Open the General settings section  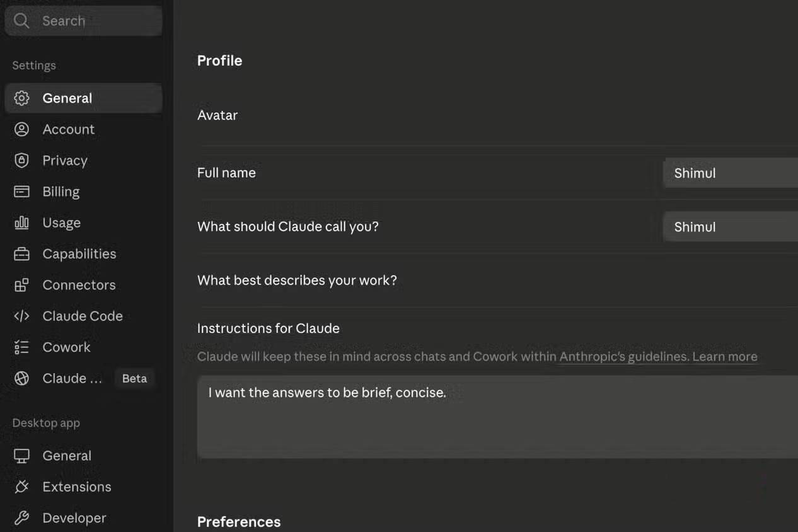pos(83,98)
